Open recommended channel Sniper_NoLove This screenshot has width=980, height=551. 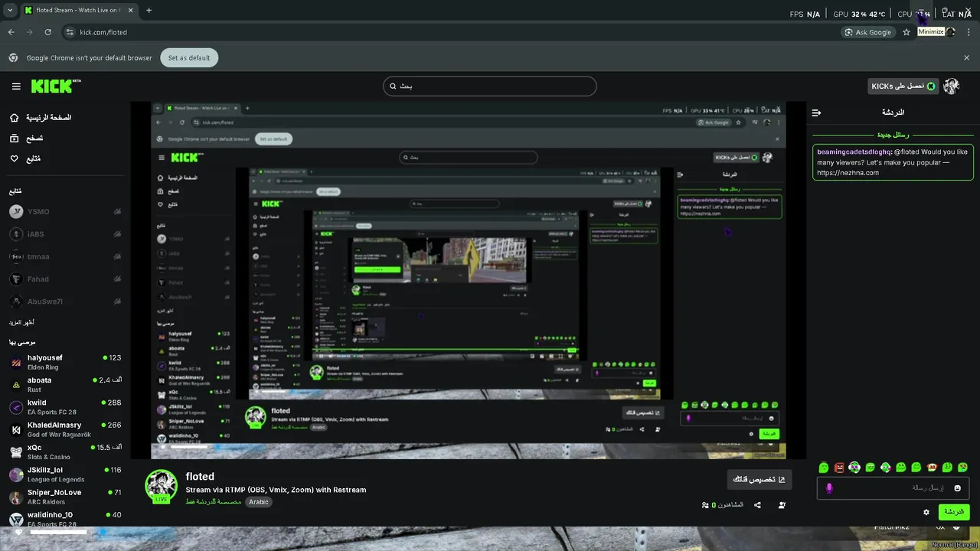point(65,497)
